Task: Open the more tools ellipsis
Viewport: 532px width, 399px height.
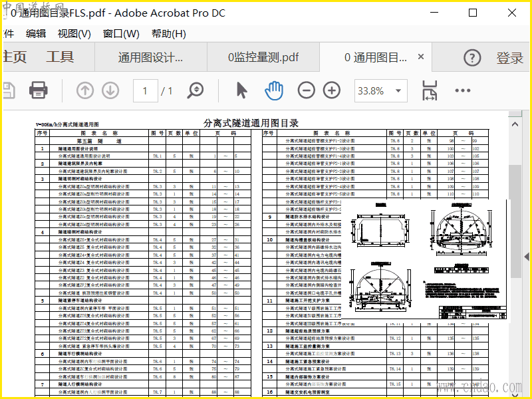Action: 463,90
